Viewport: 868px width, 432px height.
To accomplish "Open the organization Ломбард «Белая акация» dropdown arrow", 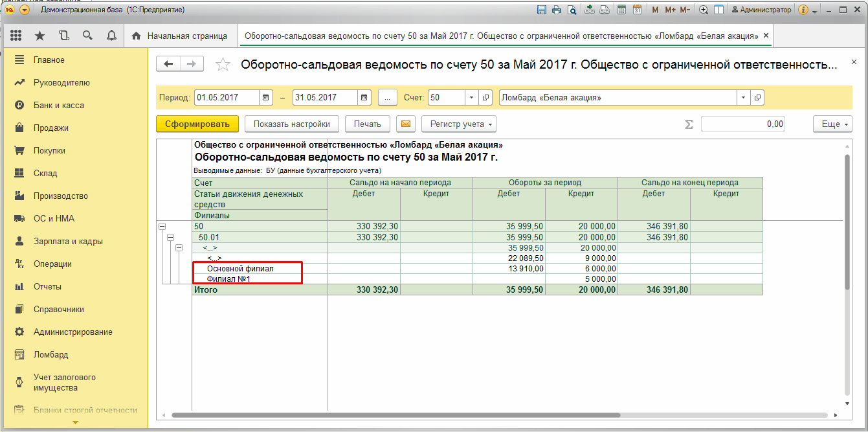I will 744,98.
